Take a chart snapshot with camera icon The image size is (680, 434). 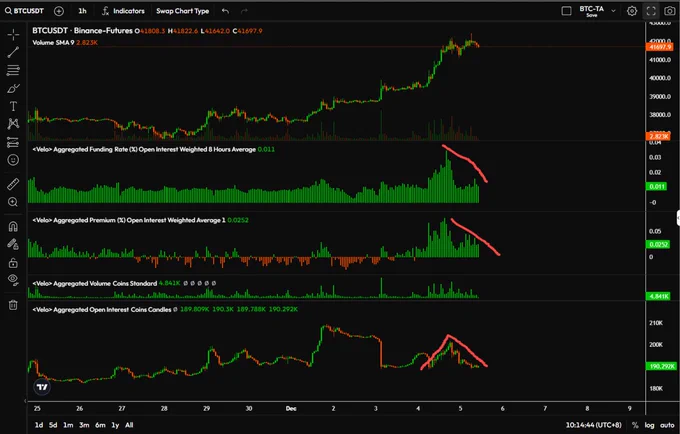[670, 11]
